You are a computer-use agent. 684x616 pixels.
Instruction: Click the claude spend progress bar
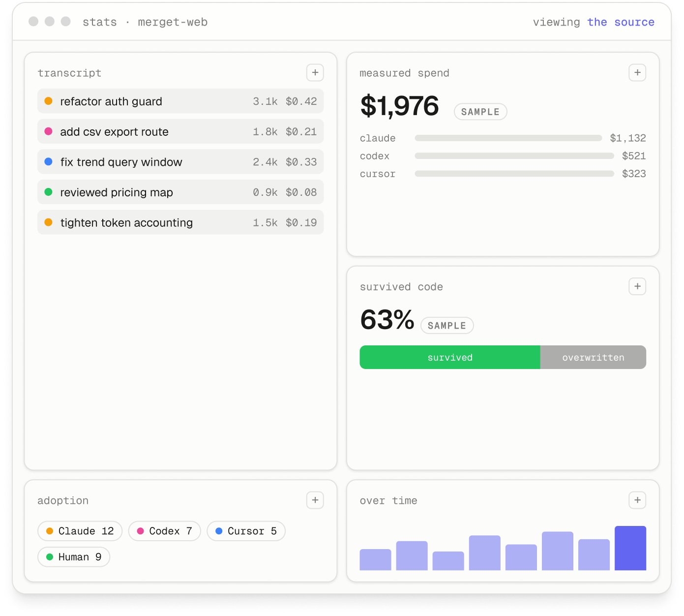pyautogui.click(x=508, y=138)
